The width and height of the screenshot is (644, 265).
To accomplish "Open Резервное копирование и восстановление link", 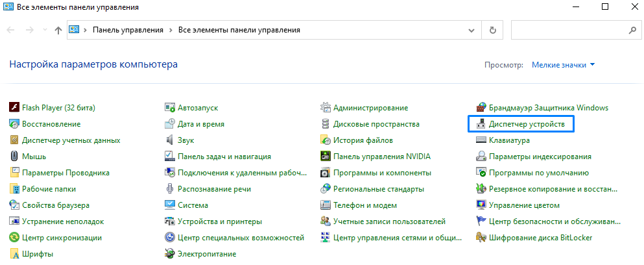I will point(553,189).
